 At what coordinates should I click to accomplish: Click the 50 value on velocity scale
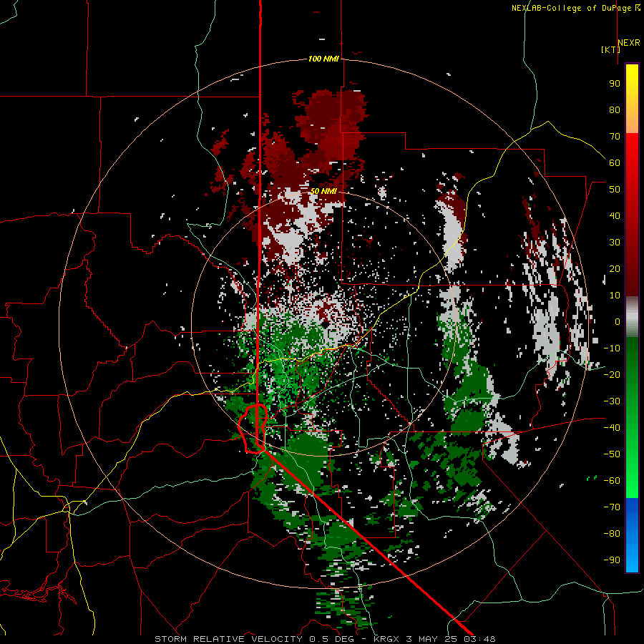tap(615, 190)
